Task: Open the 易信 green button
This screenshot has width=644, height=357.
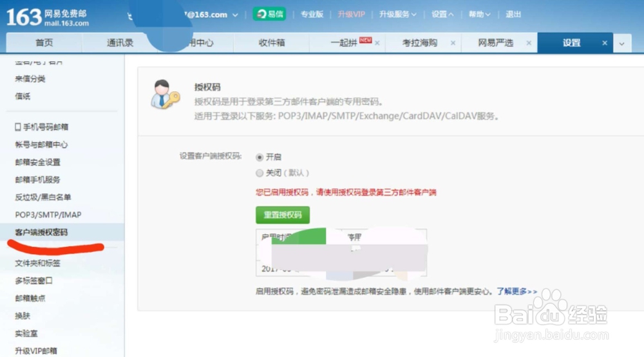Action: click(269, 14)
